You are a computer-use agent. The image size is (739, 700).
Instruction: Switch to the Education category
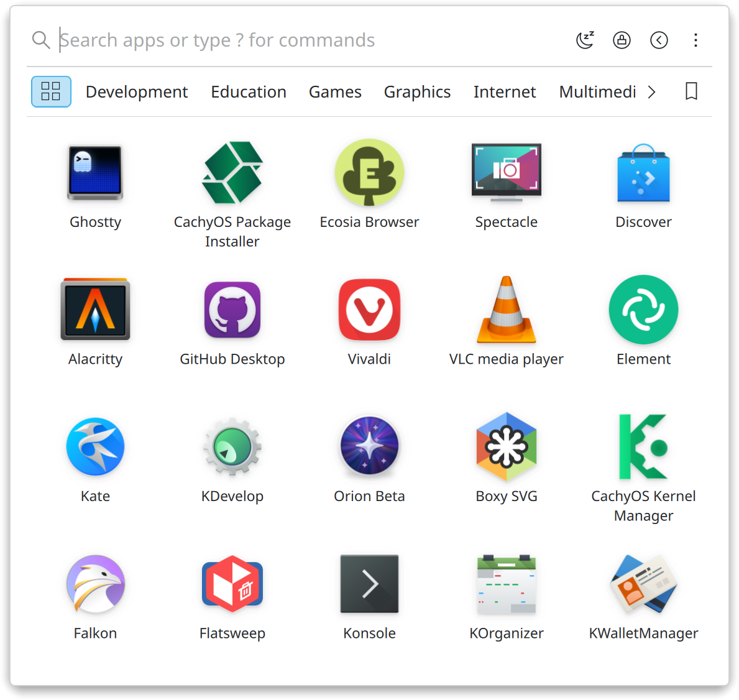[249, 91]
